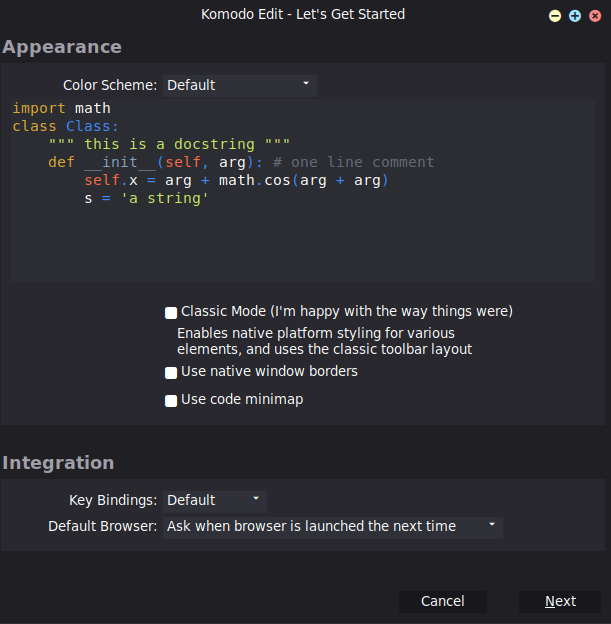
Task: Open the Key Bindings dropdown
Action: tap(215, 501)
